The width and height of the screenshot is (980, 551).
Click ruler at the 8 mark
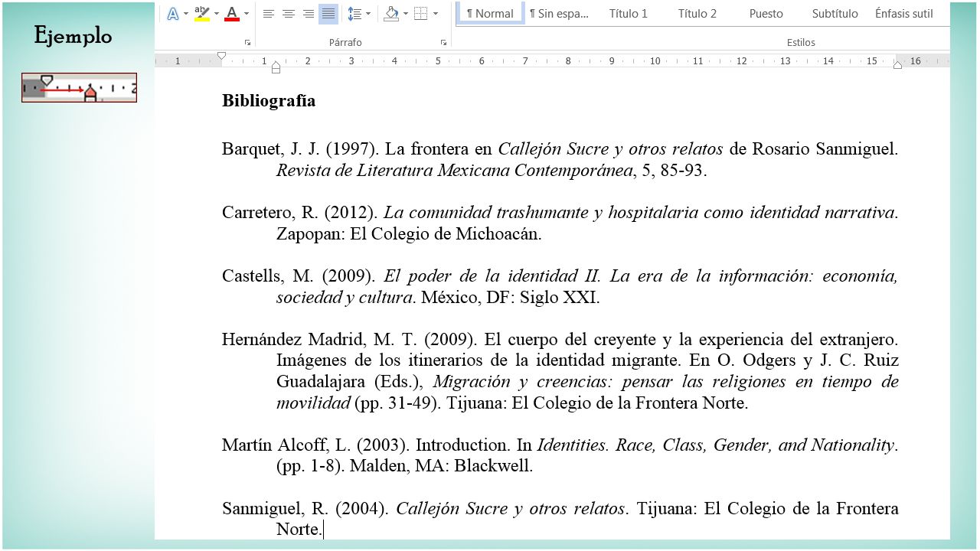pyautogui.click(x=568, y=60)
